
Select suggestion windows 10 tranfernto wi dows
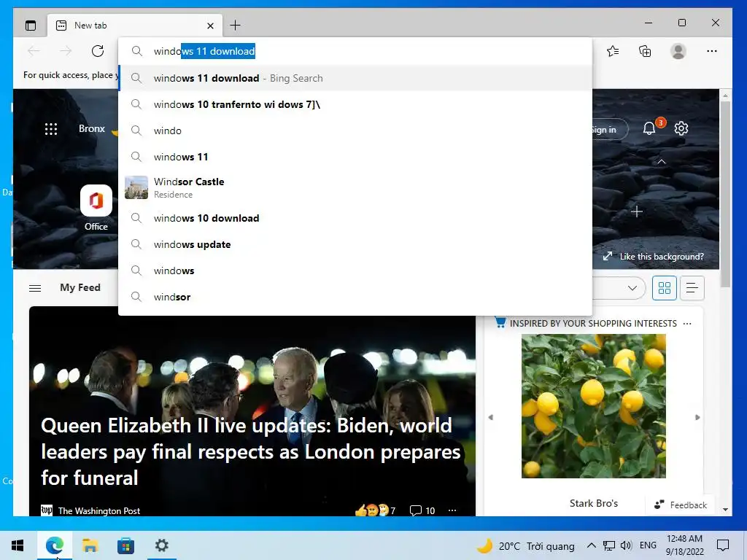click(x=355, y=104)
